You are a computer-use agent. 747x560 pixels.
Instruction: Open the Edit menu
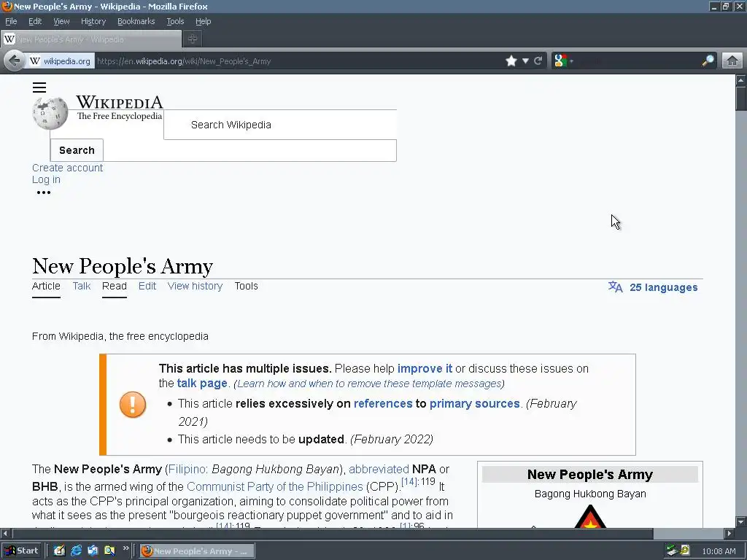coord(35,21)
